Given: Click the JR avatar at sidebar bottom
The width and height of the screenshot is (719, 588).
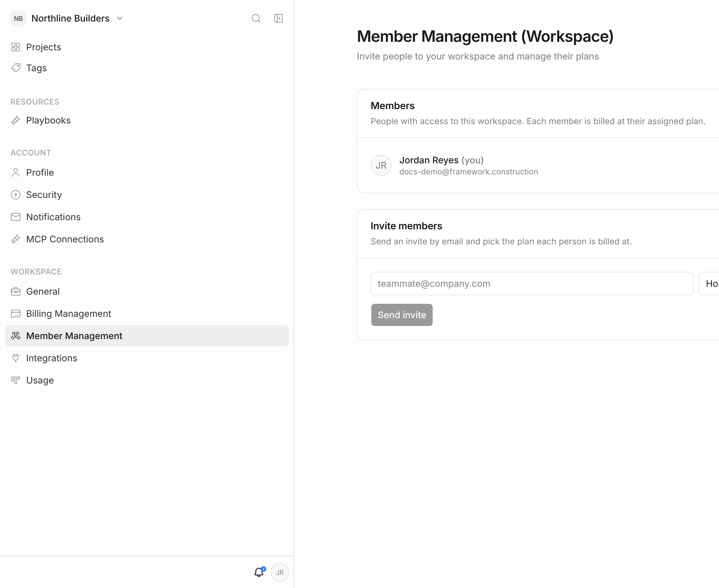Looking at the screenshot, I should click(x=279, y=572).
